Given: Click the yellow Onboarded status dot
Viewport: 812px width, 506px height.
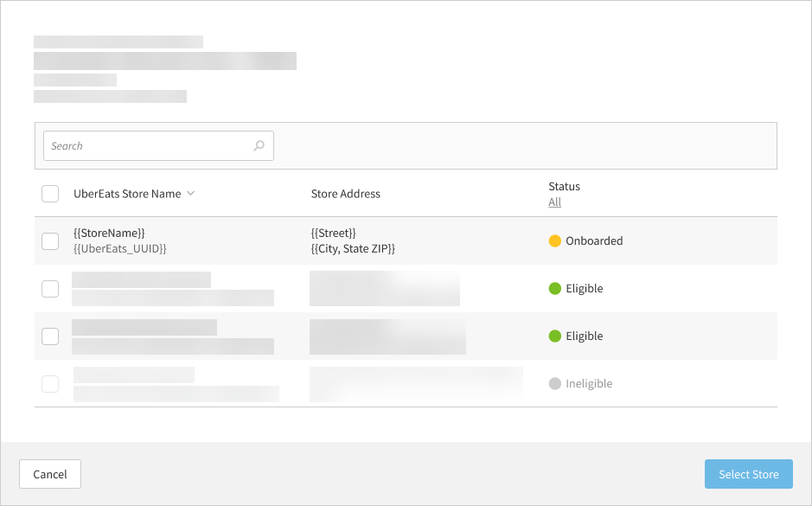Looking at the screenshot, I should pyautogui.click(x=555, y=241).
